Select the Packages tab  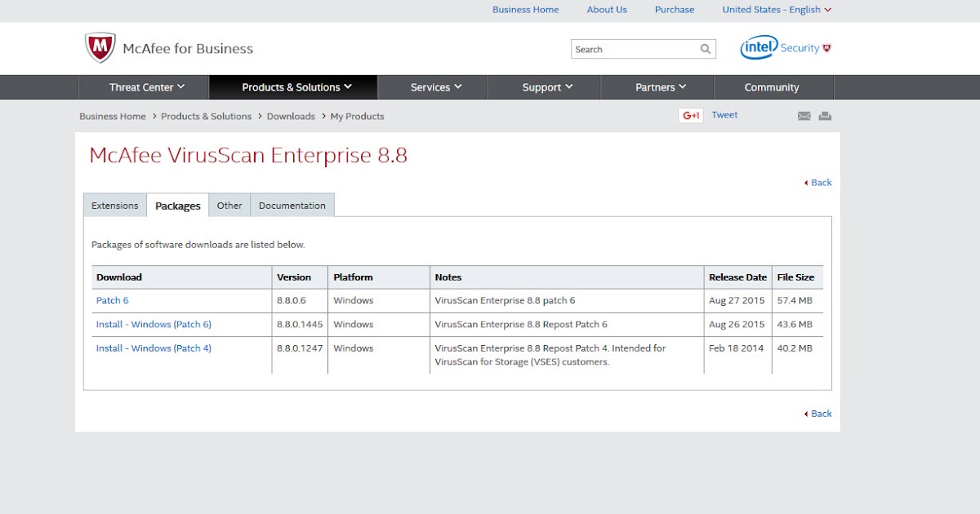(x=178, y=206)
